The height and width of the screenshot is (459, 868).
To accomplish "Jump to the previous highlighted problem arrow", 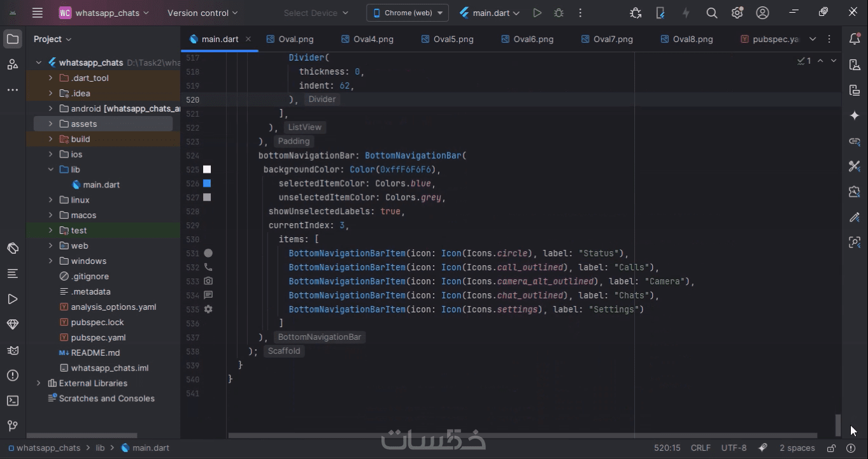I will tap(820, 61).
